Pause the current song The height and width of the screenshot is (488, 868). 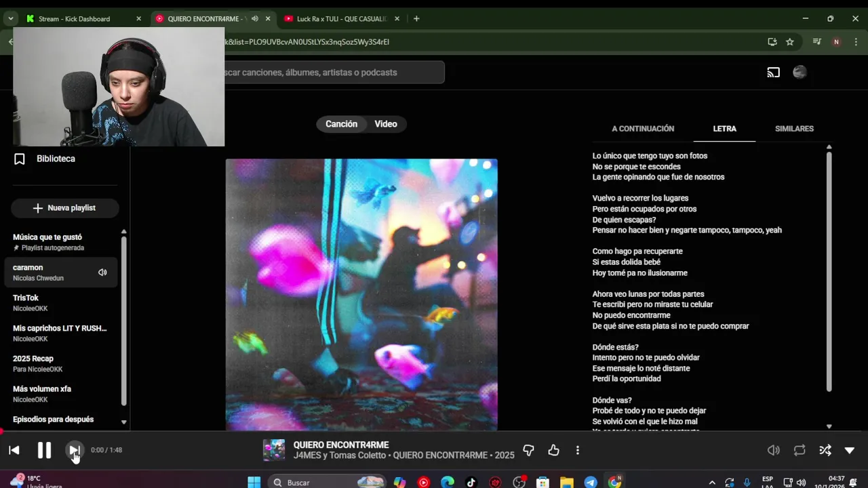click(x=44, y=450)
